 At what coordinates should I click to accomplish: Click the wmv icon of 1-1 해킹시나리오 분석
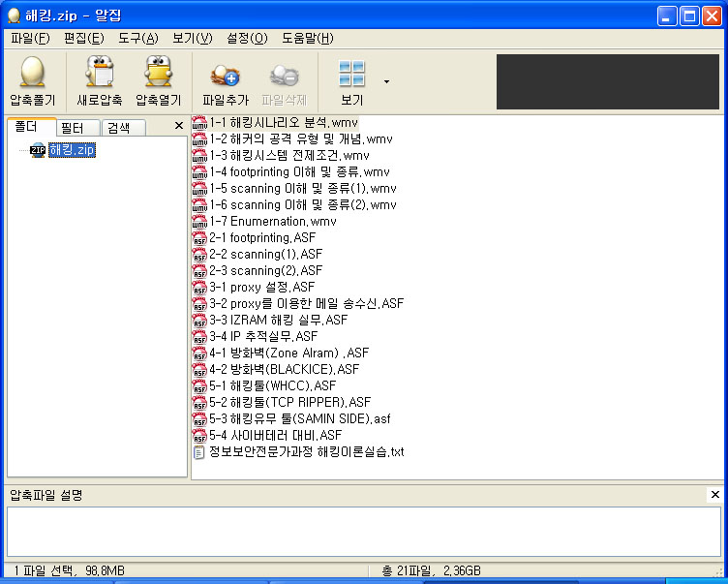(199, 123)
